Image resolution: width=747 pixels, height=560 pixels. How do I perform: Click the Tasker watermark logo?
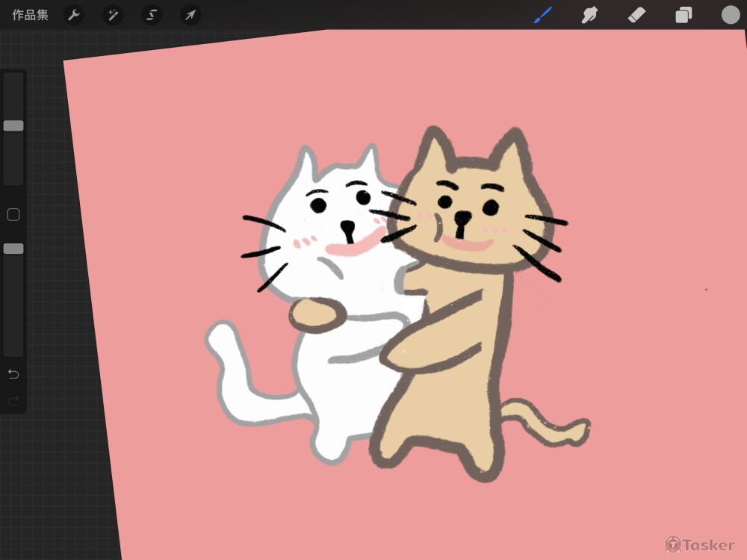point(700,544)
